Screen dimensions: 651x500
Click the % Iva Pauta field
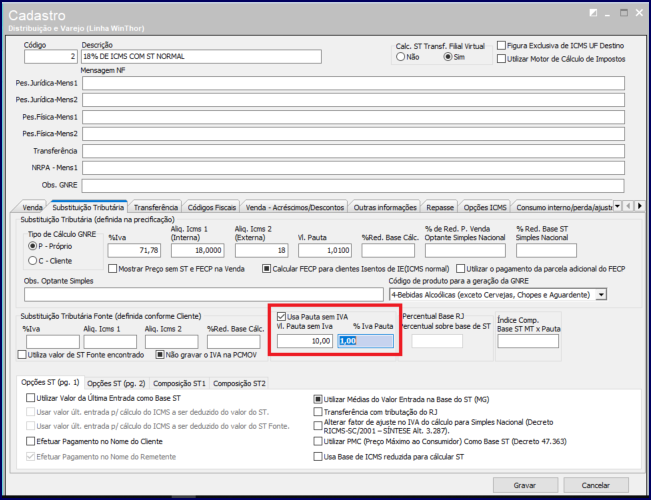(x=365, y=341)
